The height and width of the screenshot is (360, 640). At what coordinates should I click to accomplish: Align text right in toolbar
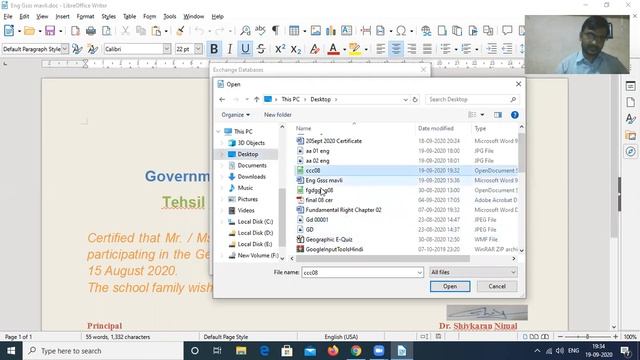pyautogui.click(x=412, y=49)
